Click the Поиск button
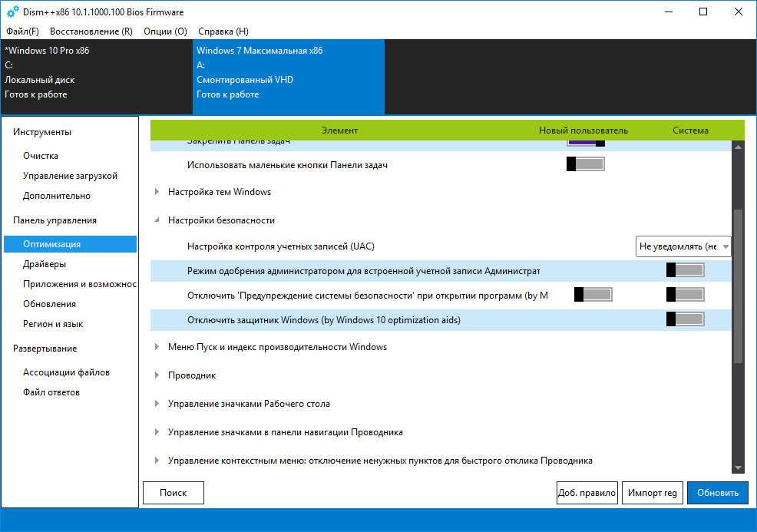757x532 pixels. click(x=174, y=493)
